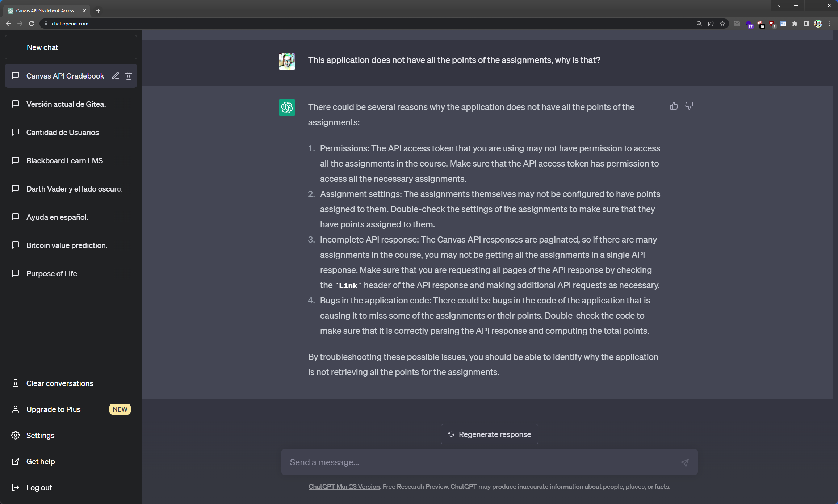Open the Chrome three-dot menu

[830, 24]
